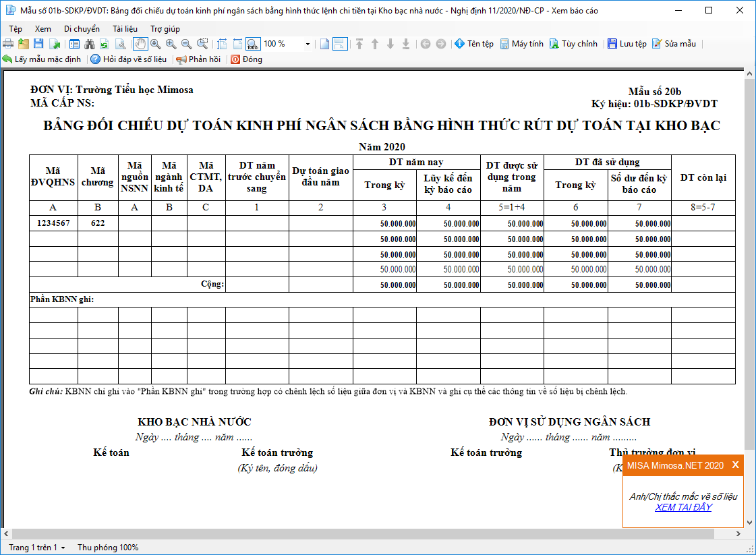
Task: Click the Zoom to 100% icon
Action: pos(253,44)
